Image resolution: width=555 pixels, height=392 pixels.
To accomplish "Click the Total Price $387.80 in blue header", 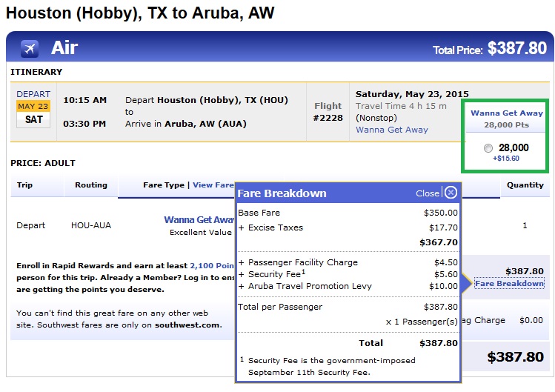I will pyautogui.click(x=489, y=50).
